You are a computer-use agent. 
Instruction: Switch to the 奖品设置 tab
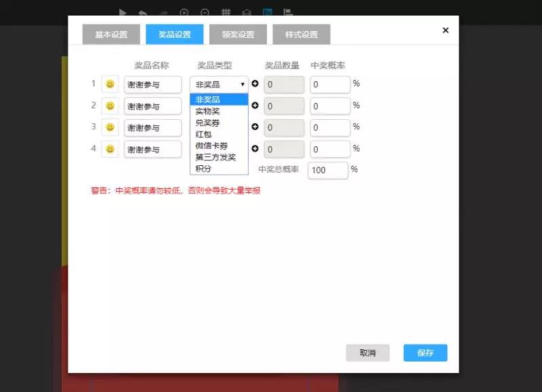point(175,35)
